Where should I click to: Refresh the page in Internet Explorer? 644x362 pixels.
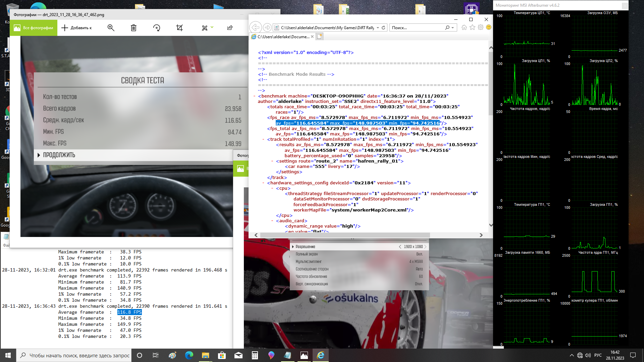pos(383,28)
